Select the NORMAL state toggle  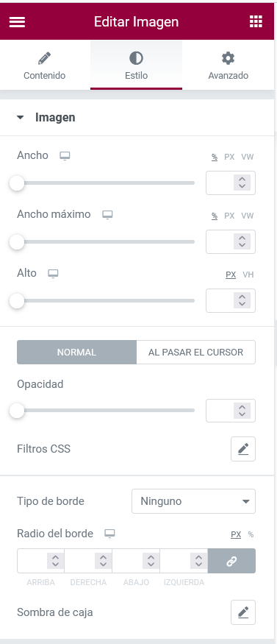tap(76, 353)
